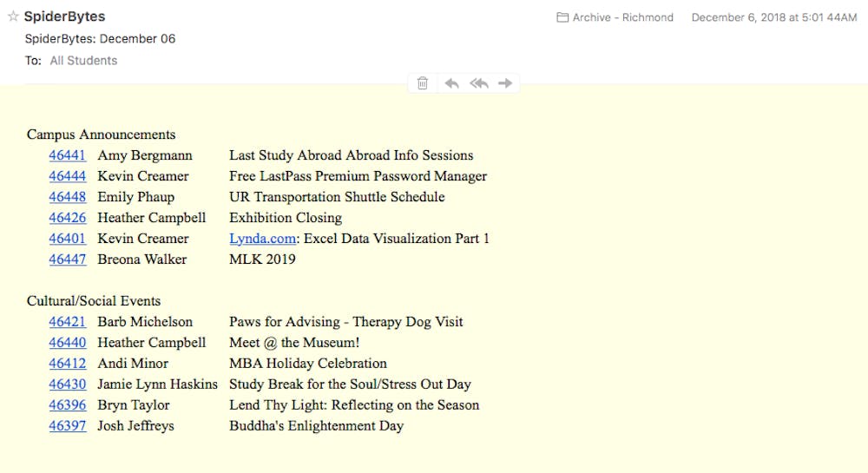This screenshot has height=473, width=868.
Task: Open link 46421 Paws for Advising
Action: pyautogui.click(x=68, y=322)
